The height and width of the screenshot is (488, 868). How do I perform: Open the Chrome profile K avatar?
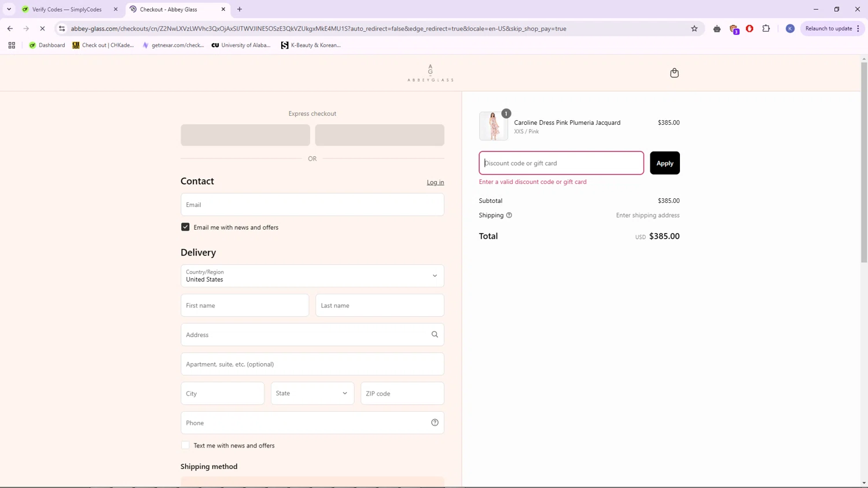(x=790, y=28)
